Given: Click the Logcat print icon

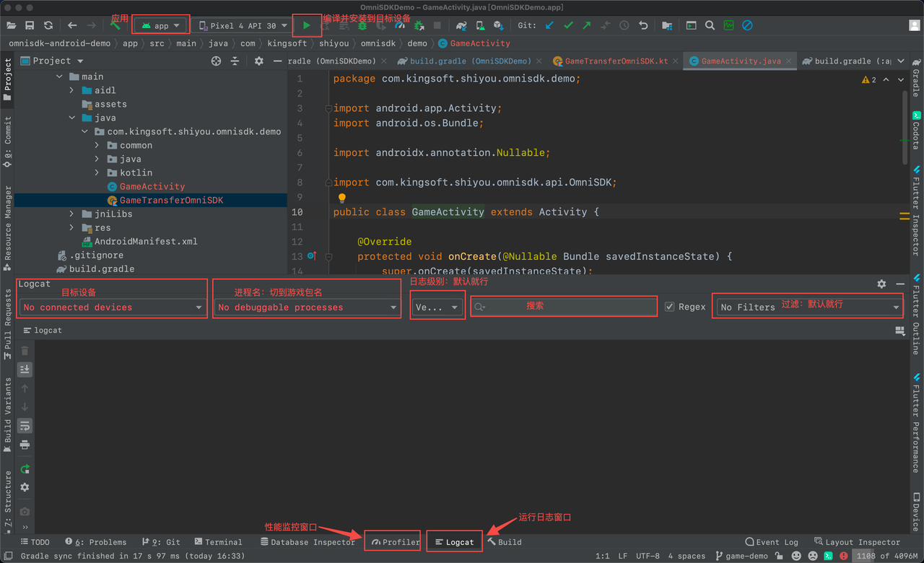Looking at the screenshot, I should click(25, 445).
